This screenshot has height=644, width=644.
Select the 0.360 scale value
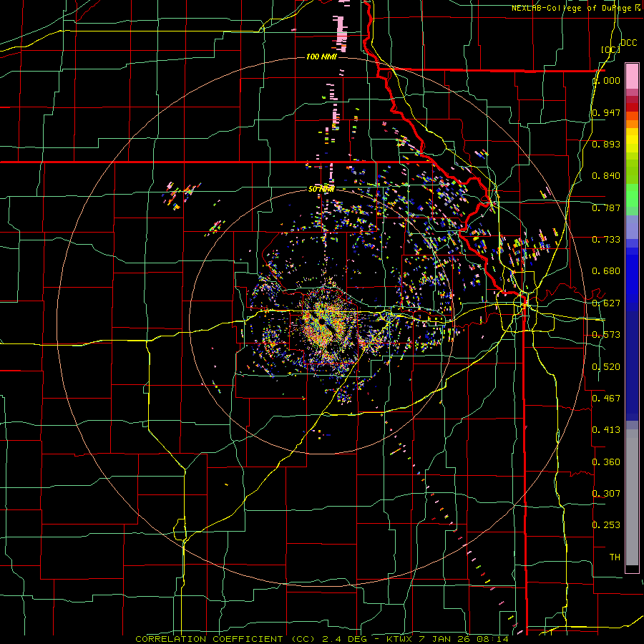[606, 462]
